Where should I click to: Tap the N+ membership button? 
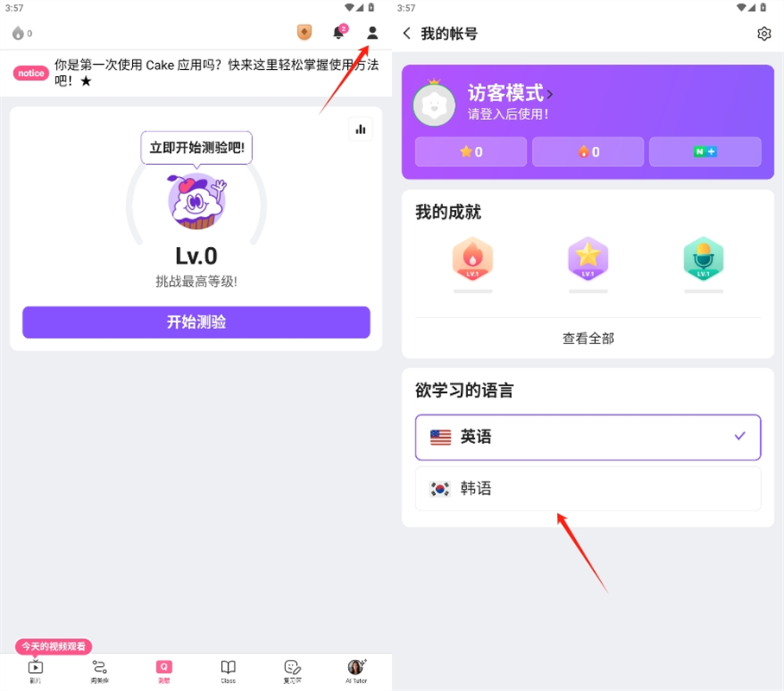(x=705, y=152)
